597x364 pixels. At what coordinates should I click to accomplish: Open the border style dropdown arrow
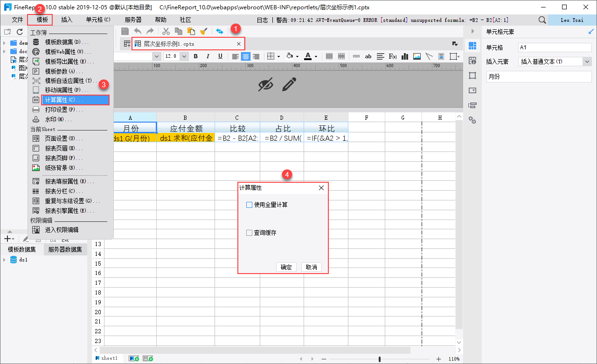(x=278, y=56)
